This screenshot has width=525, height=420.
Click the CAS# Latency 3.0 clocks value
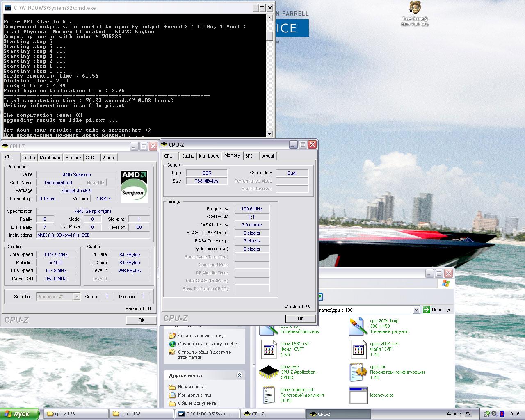pyautogui.click(x=252, y=225)
